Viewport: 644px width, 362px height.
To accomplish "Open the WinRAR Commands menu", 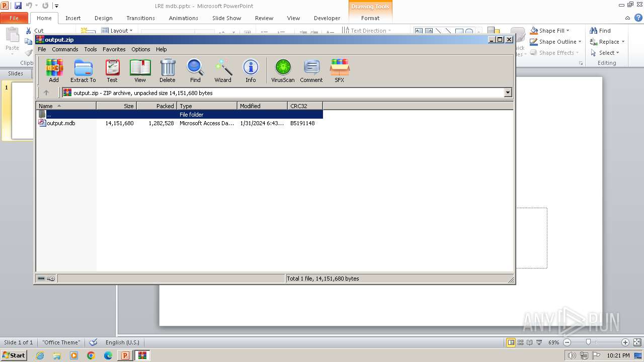I will pos(65,49).
